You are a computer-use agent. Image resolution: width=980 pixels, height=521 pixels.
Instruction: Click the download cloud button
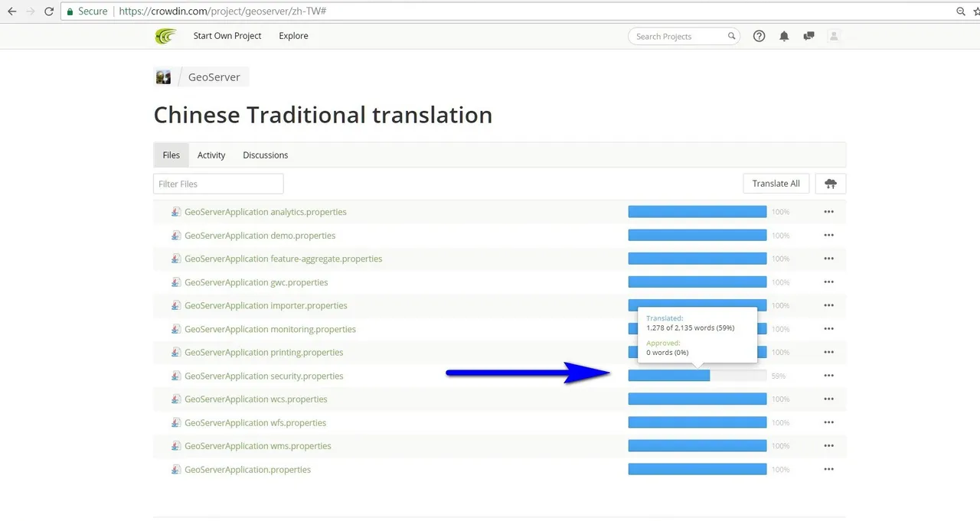pyautogui.click(x=831, y=184)
